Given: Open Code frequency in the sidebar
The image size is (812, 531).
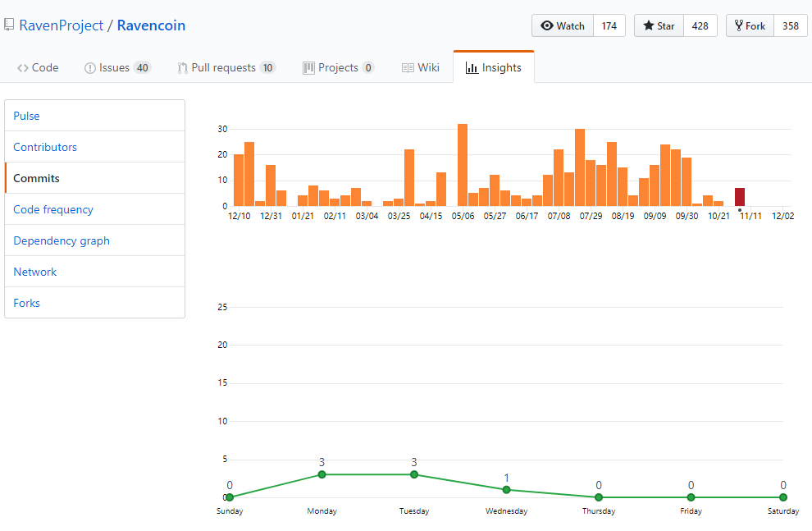Looking at the screenshot, I should point(95,209).
